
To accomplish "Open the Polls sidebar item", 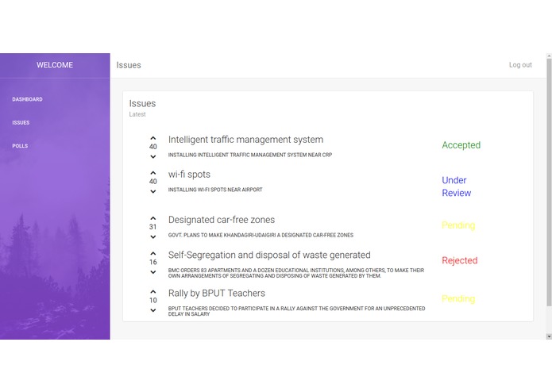I will point(20,146).
